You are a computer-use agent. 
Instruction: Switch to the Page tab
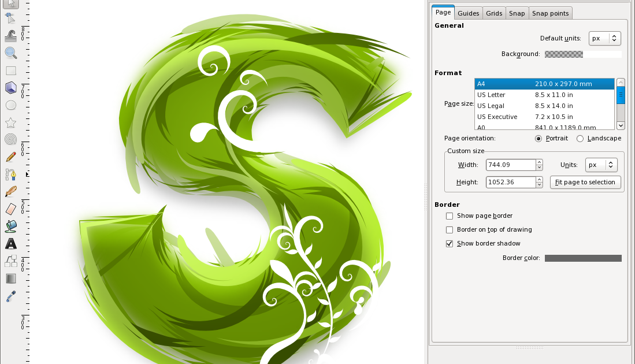pos(443,13)
